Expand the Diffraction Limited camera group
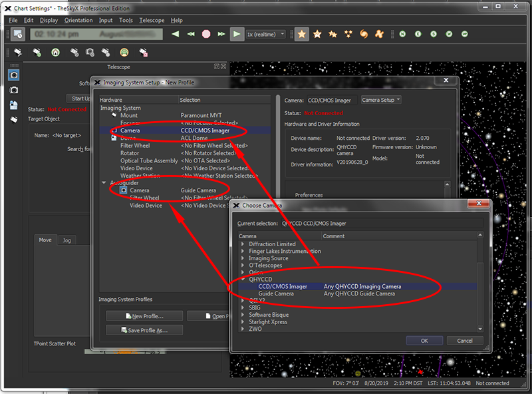The image size is (532, 394). (243, 244)
